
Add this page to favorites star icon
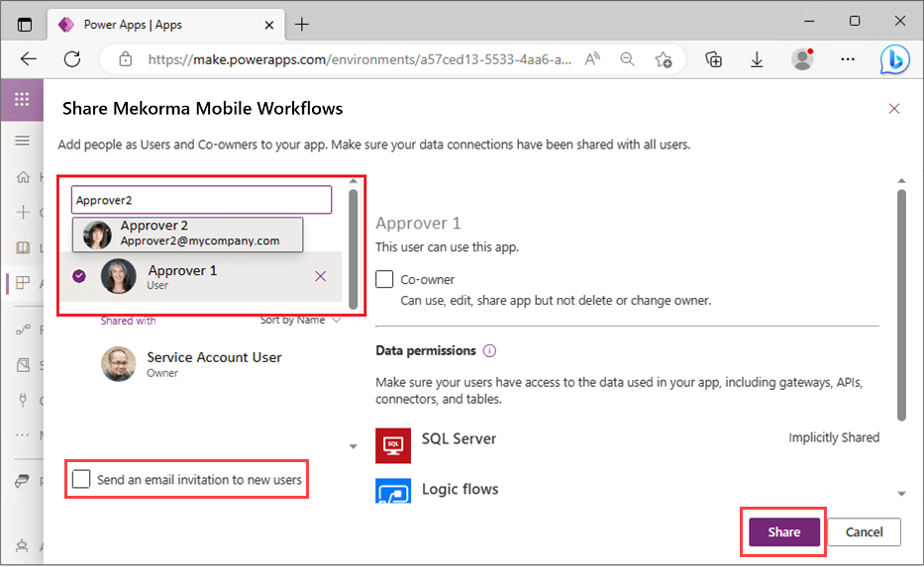[x=664, y=59]
